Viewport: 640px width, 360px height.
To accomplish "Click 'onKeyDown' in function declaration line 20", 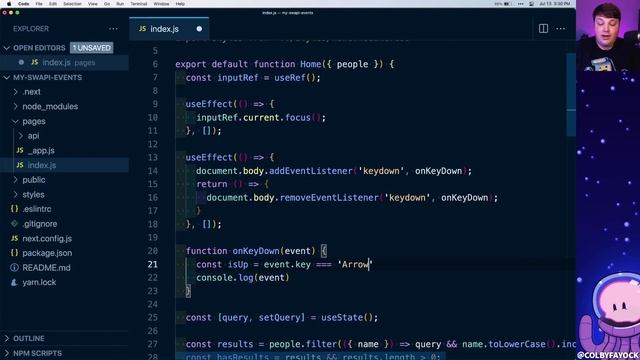I will point(256,251).
